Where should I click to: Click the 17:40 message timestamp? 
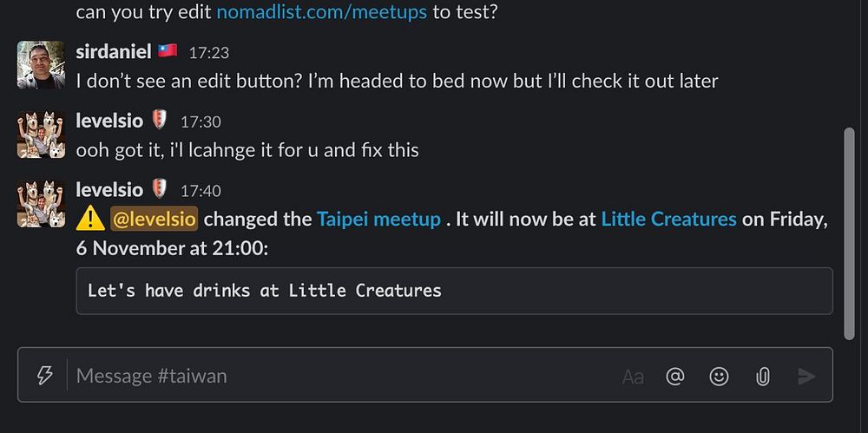point(201,191)
